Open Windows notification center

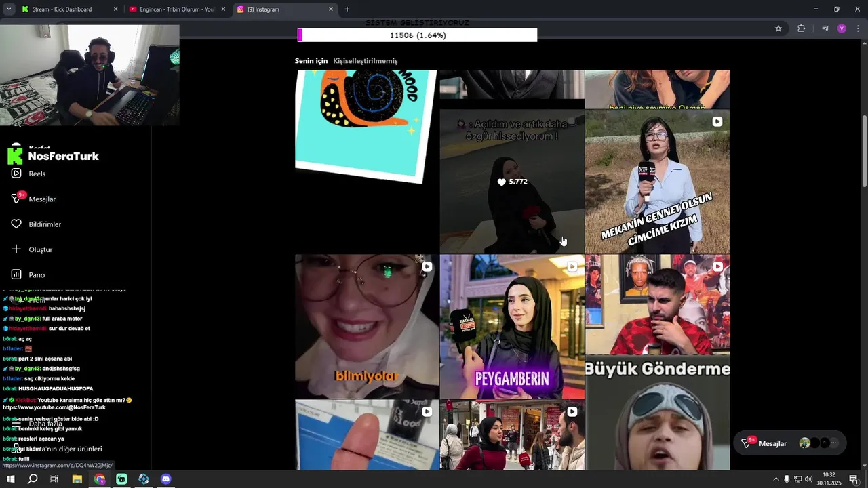pos(854,479)
